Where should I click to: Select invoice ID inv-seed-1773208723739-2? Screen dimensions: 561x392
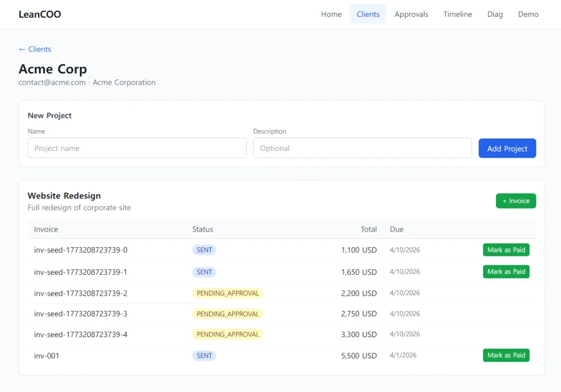pyautogui.click(x=80, y=293)
